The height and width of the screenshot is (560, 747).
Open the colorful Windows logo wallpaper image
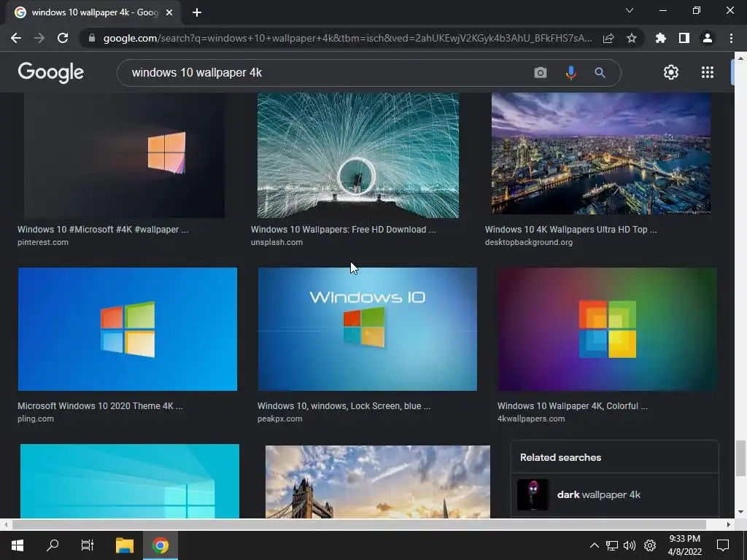pyautogui.click(x=607, y=329)
